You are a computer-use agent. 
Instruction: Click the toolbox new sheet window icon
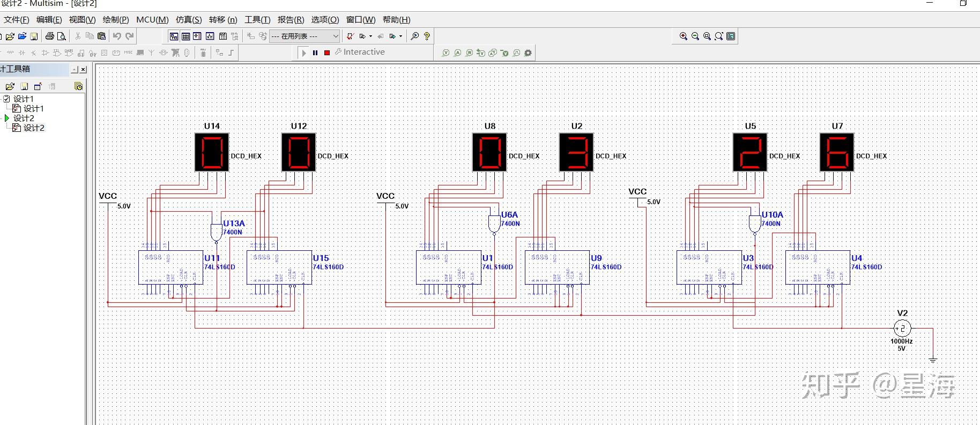[x=38, y=86]
